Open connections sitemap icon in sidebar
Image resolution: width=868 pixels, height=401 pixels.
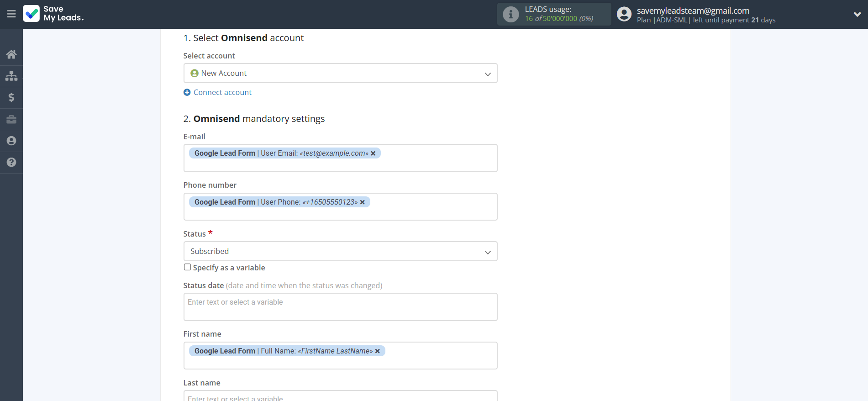tap(11, 76)
